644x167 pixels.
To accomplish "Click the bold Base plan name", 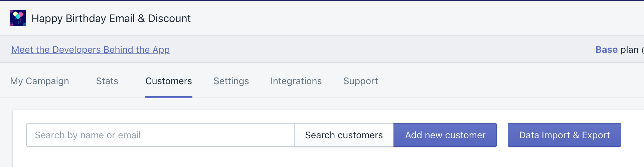I will point(606,49).
